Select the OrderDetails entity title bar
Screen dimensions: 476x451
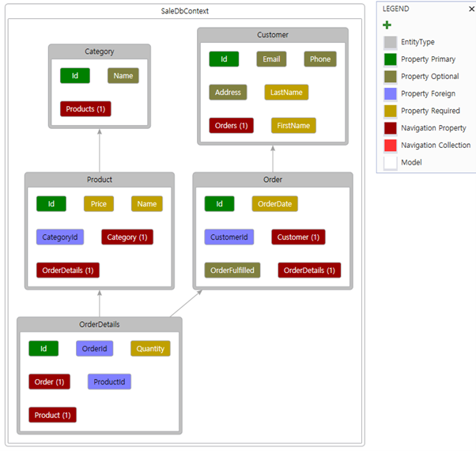click(x=100, y=324)
